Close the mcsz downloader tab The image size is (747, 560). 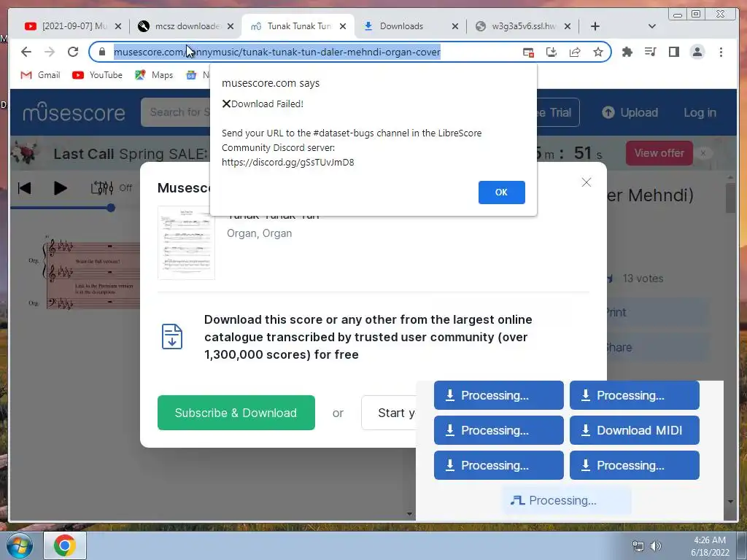coord(231,26)
